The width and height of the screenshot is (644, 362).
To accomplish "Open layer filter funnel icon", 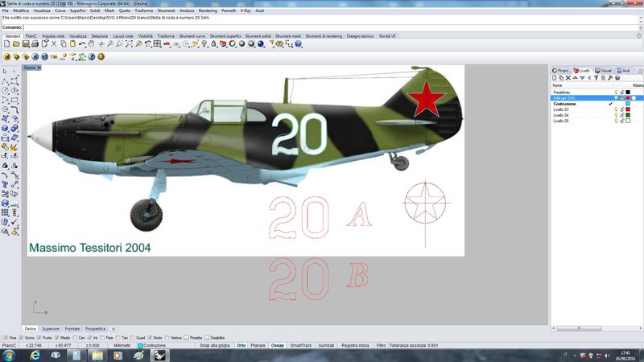I will (x=596, y=77).
